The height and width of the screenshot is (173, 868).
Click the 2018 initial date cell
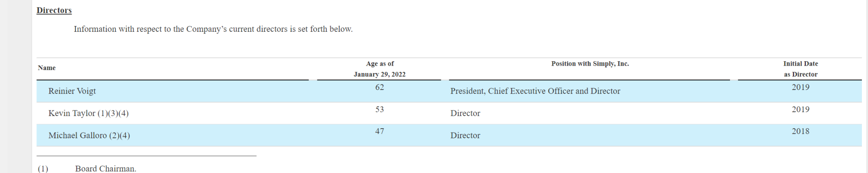coord(800,131)
